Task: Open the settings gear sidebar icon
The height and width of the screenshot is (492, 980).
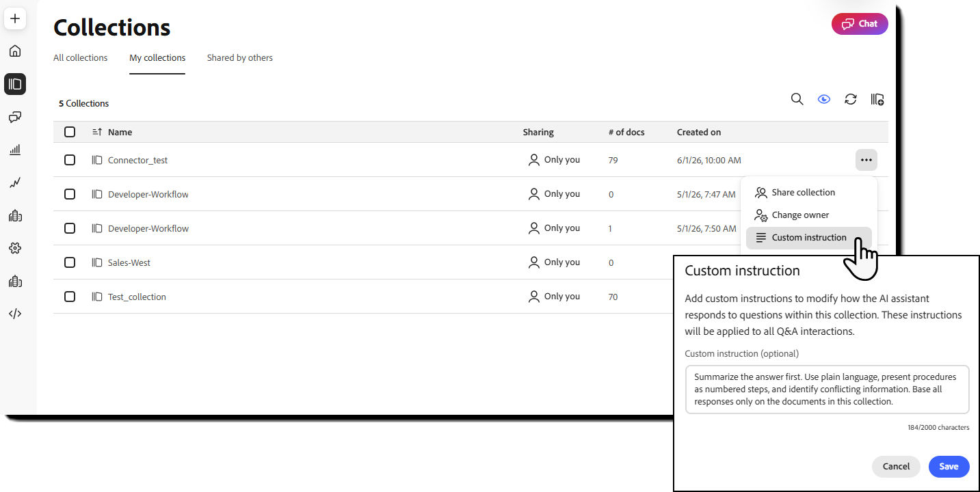Action: 15,248
